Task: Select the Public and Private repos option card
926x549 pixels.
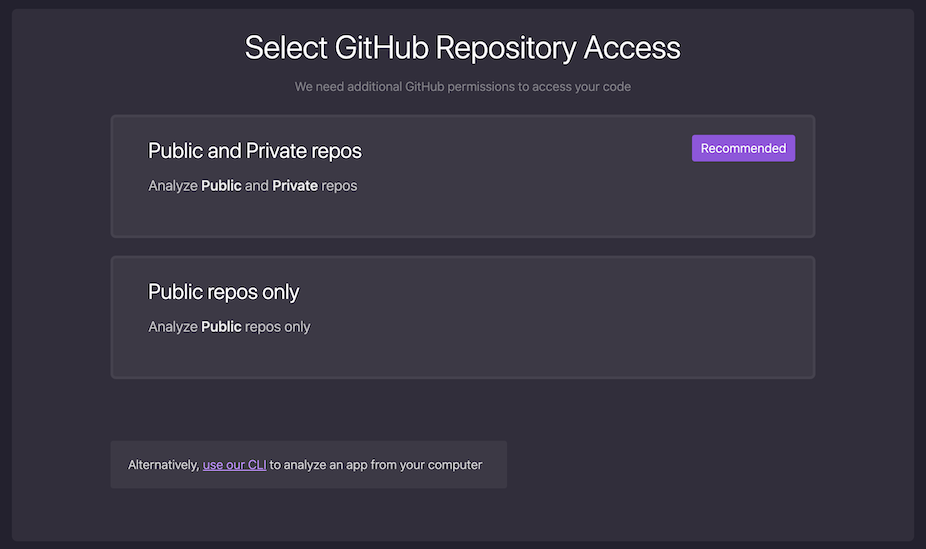Action: coord(462,177)
